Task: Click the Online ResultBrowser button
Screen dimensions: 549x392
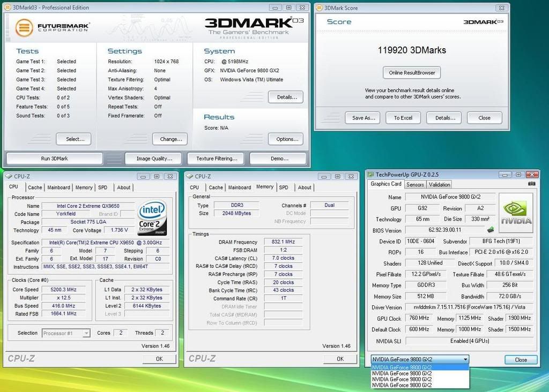Action: pos(412,73)
